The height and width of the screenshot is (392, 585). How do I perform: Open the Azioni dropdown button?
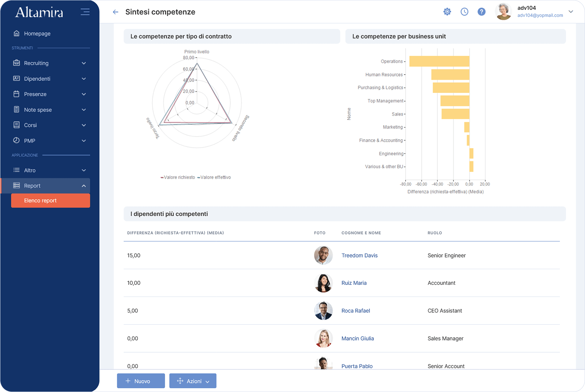point(193,381)
